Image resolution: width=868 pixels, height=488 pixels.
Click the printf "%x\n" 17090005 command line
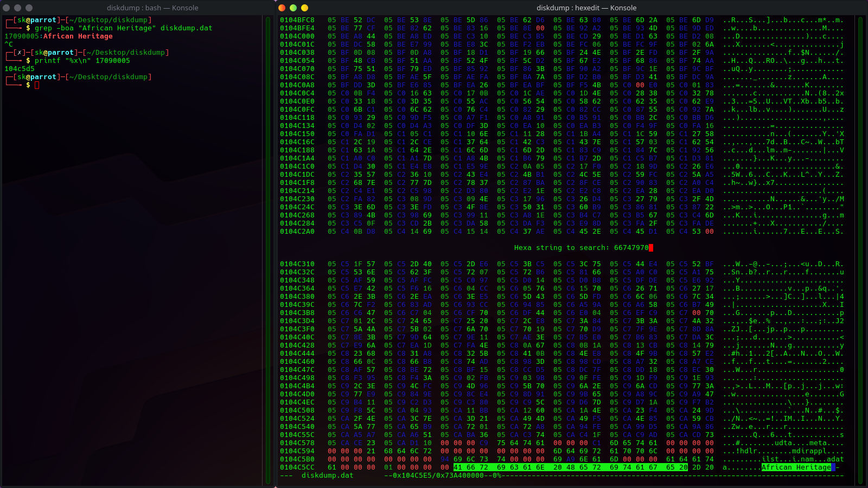coord(82,61)
